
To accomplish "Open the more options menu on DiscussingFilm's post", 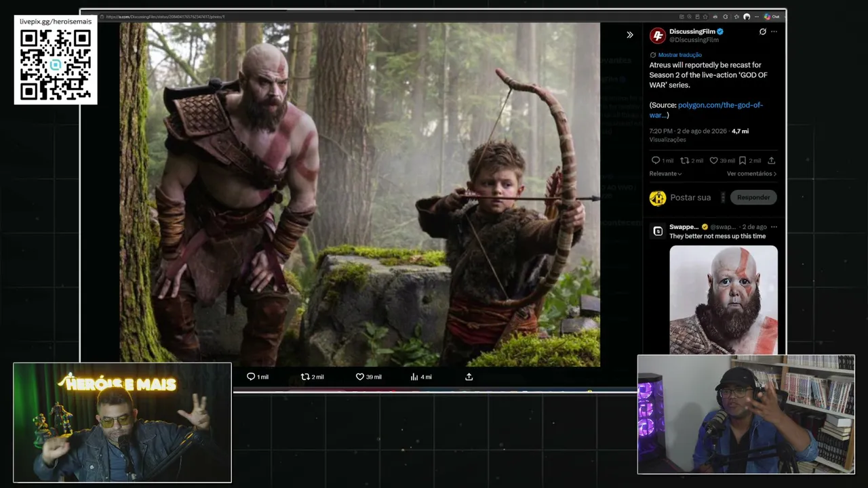I will (x=774, y=32).
